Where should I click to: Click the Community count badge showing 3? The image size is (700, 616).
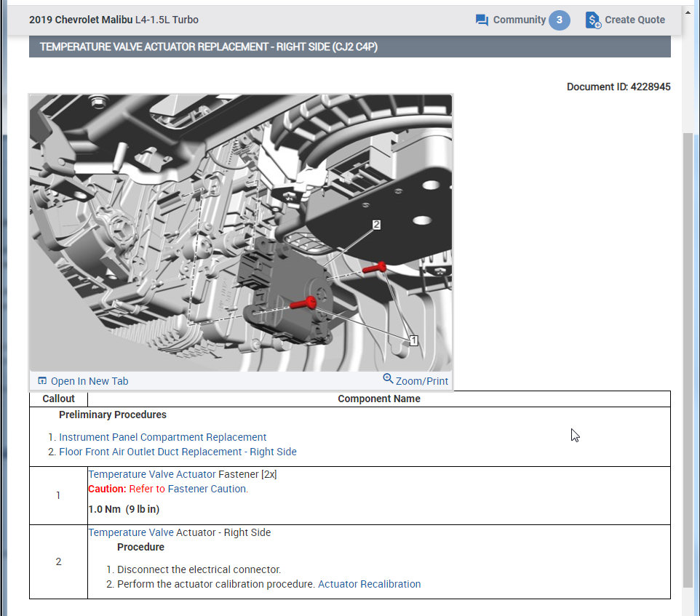point(559,20)
